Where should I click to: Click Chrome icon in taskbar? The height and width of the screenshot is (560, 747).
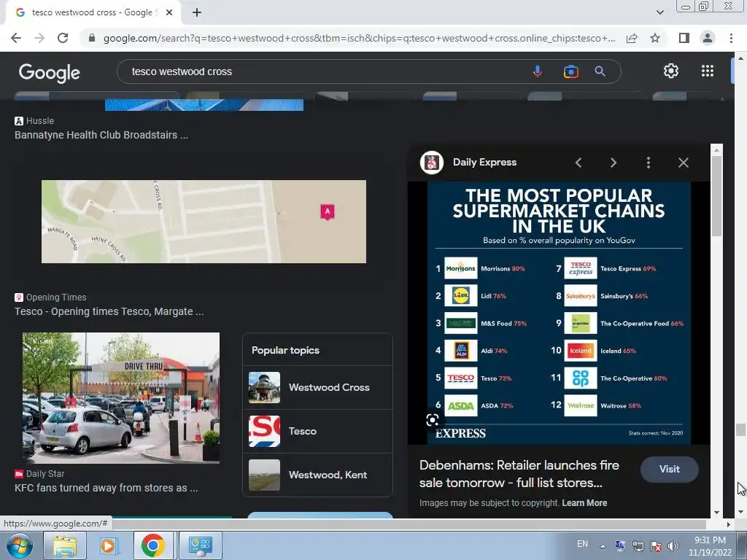(x=153, y=545)
